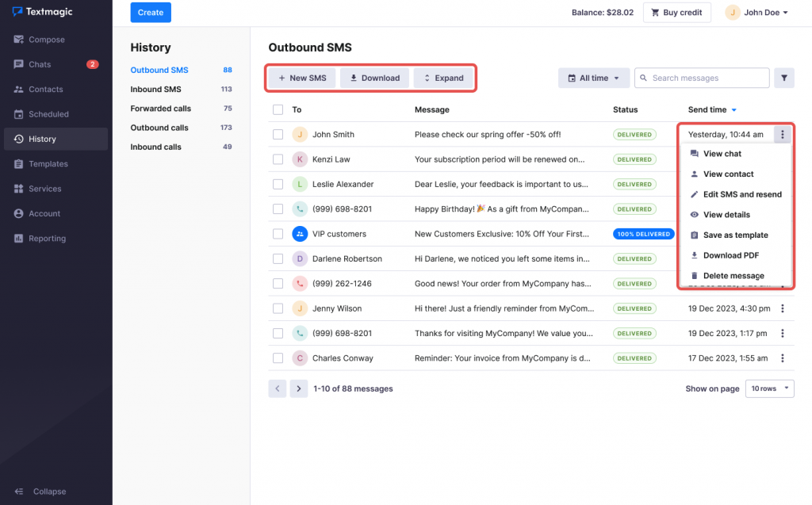The height and width of the screenshot is (505, 812).
Task: Click the Reporting icon in the sidebar
Action: [18, 239]
